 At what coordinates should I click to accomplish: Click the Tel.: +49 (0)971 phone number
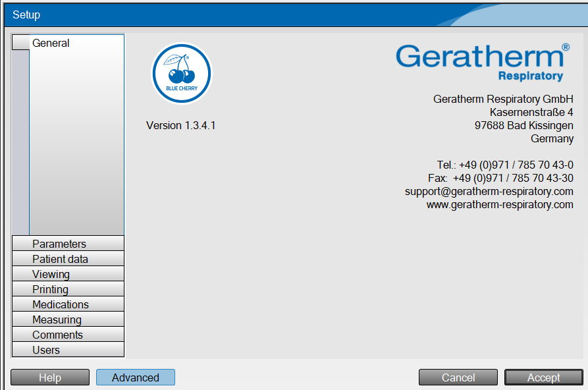click(505, 165)
